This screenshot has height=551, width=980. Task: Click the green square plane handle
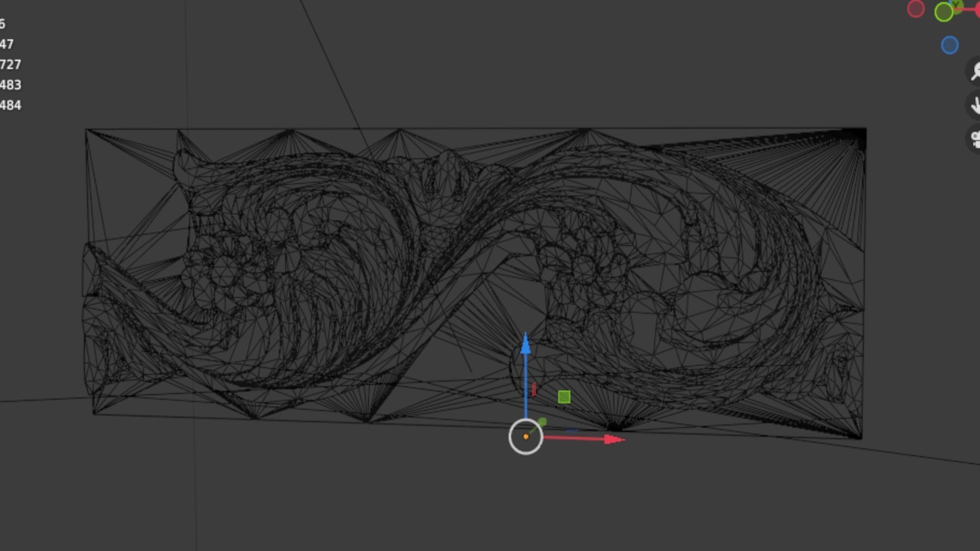click(x=564, y=397)
